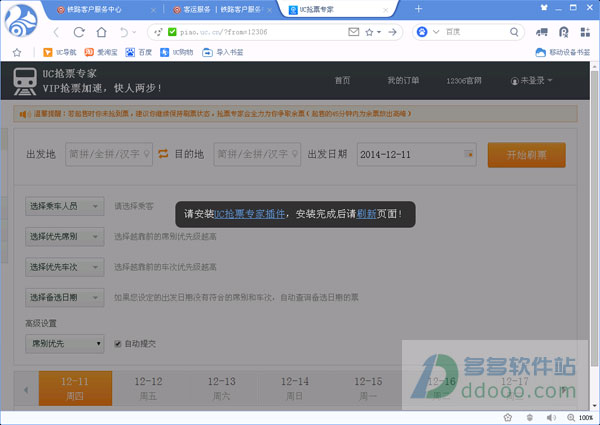Click the status bar favorites star icon

(x=508, y=417)
